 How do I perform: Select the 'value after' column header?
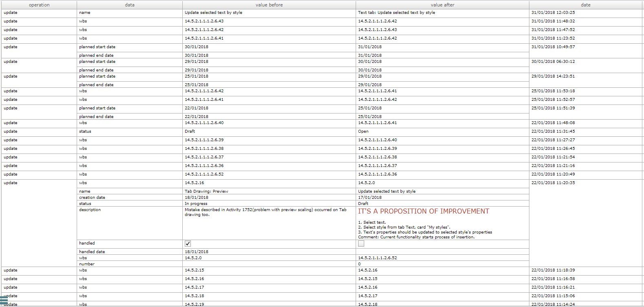(443, 5)
